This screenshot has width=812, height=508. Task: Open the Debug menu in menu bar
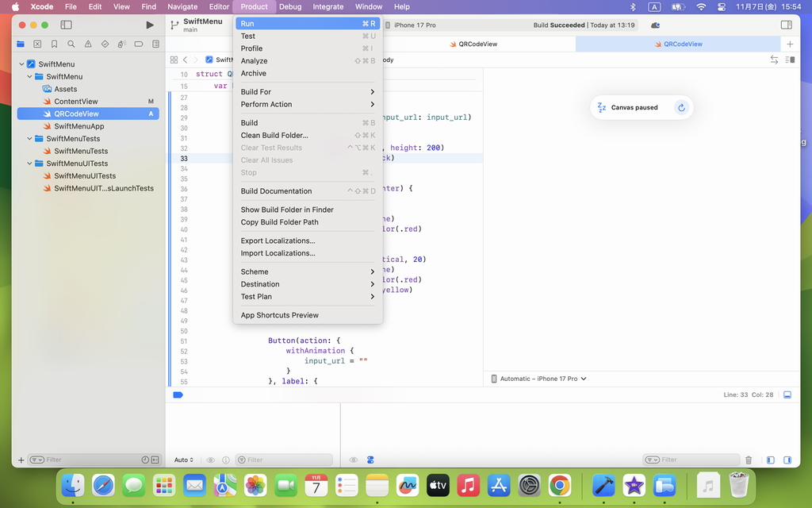(x=290, y=6)
